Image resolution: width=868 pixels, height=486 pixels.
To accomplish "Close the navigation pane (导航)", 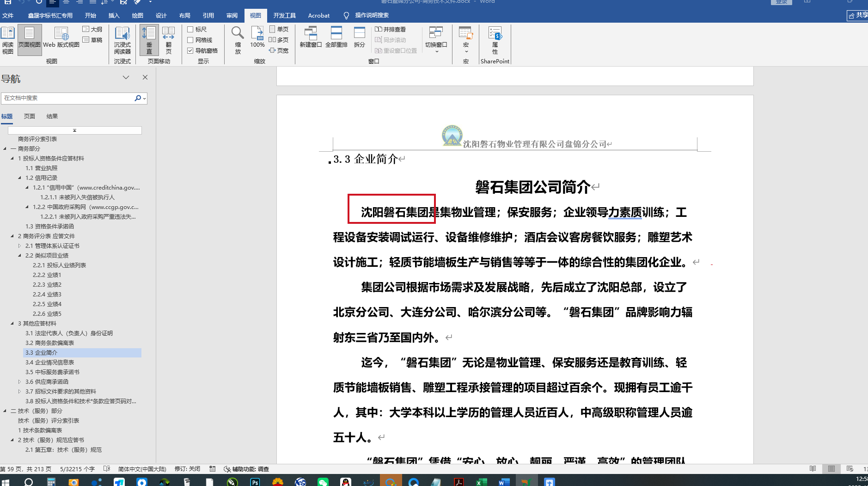I will pos(145,77).
